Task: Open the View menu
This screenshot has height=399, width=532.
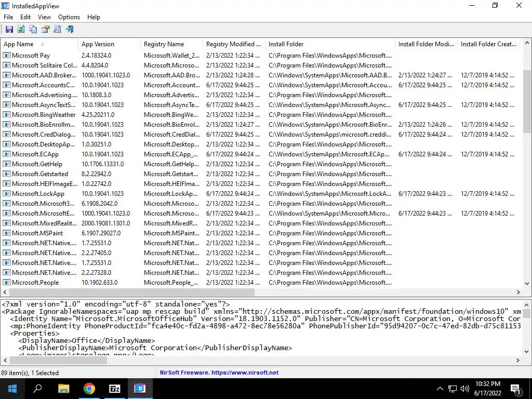Action: point(44,17)
